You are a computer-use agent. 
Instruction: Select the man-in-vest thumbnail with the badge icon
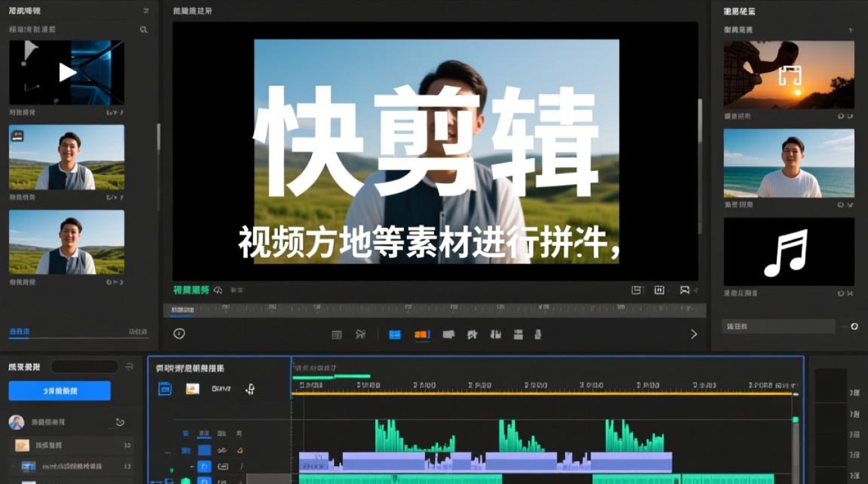67,157
